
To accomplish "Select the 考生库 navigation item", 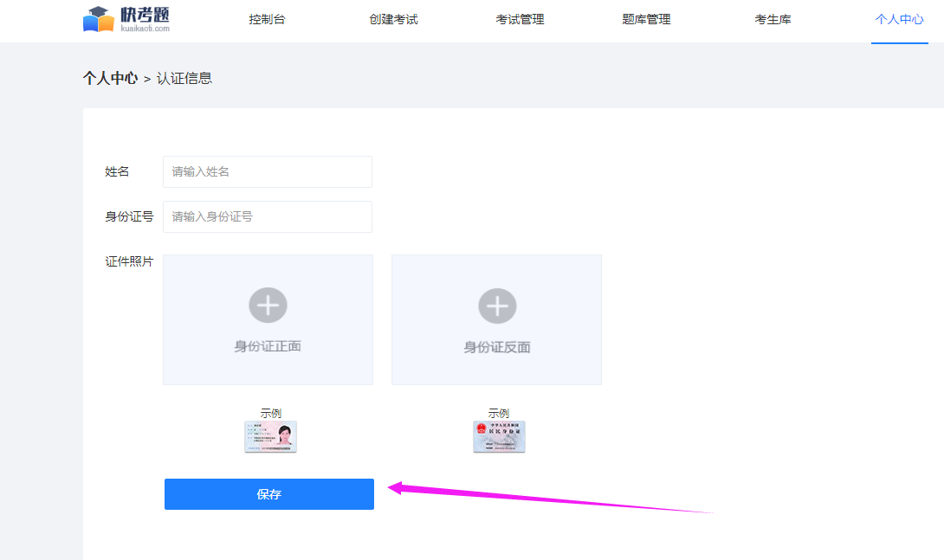I will point(773,19).
